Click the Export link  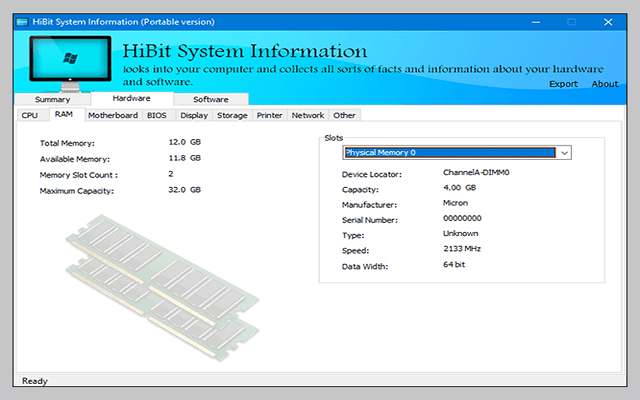tap(563, 84)
